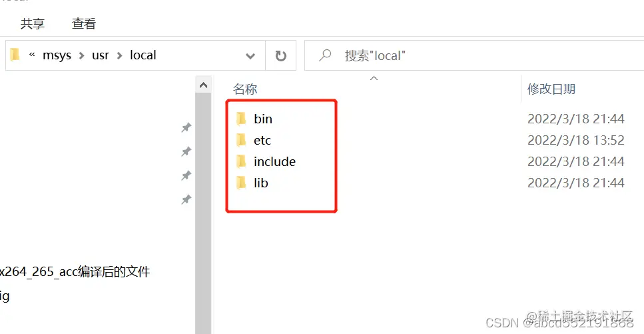Select the lib folder name
The height and width of the screenshot is (334, 644).
click(261, 183)
